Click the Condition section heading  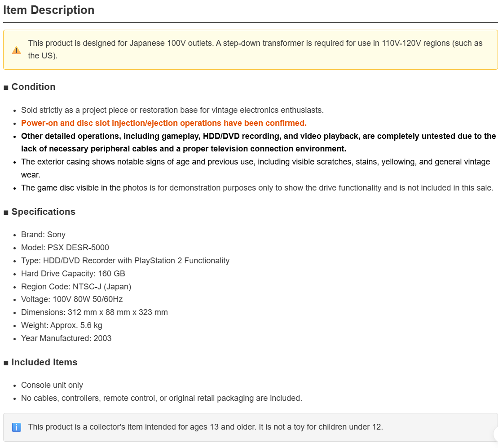[x=33, y=87]
